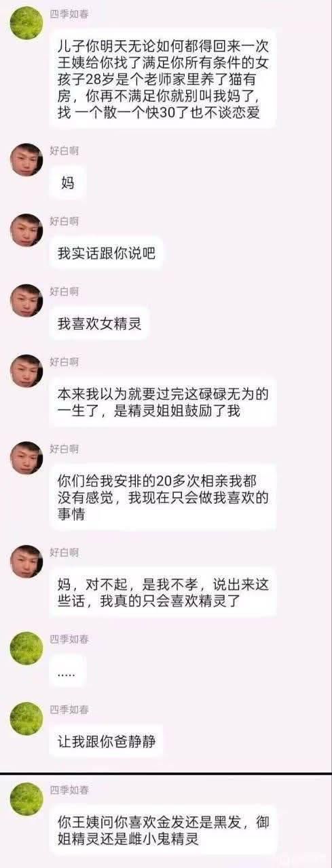Tap avatar next to the '20多次相亲' message
The height and width of the screenshot is (868, 332).
click(26, 458)
